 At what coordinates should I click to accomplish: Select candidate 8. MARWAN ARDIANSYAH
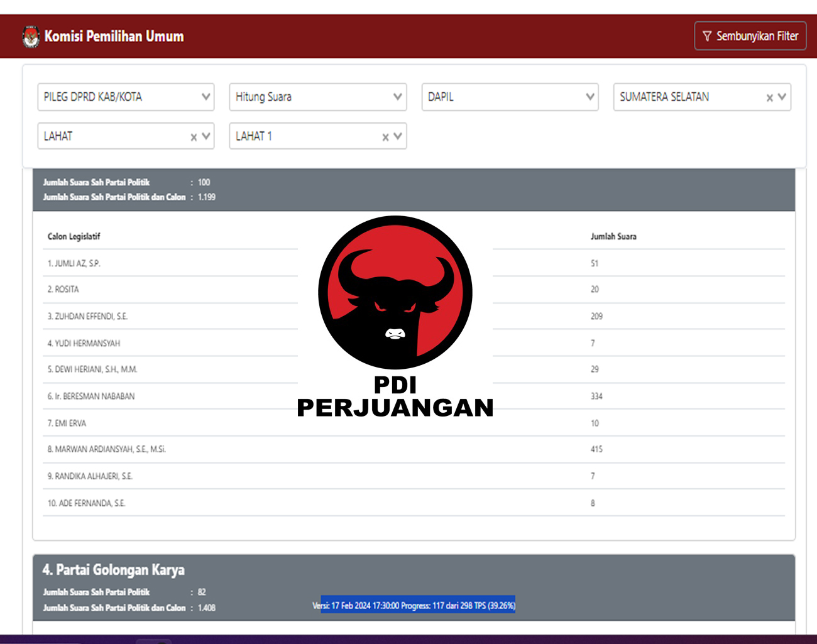[106, 449]
